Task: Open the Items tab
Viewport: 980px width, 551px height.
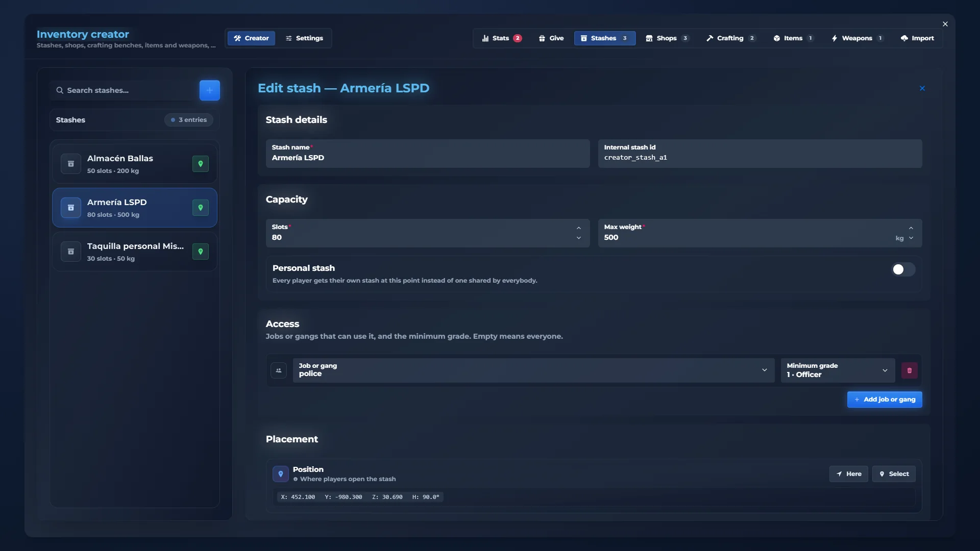Action: (794, 38)
